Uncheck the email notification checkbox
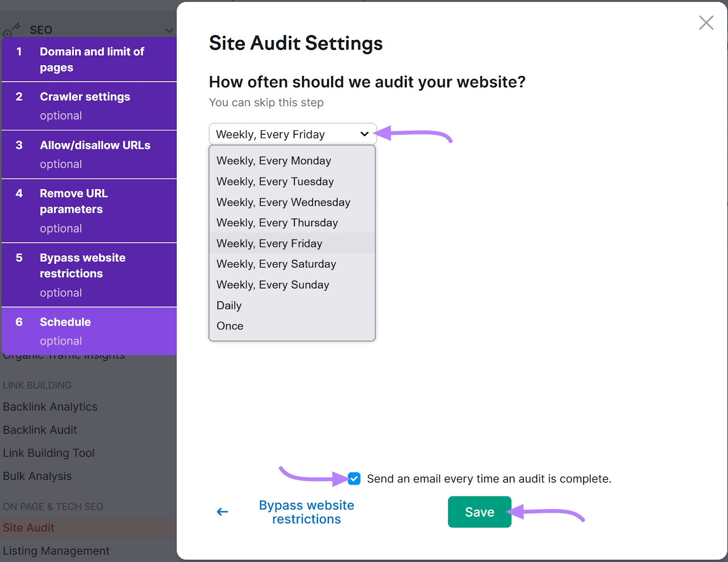Screen dimensions: 728x562 click(354, 478)
